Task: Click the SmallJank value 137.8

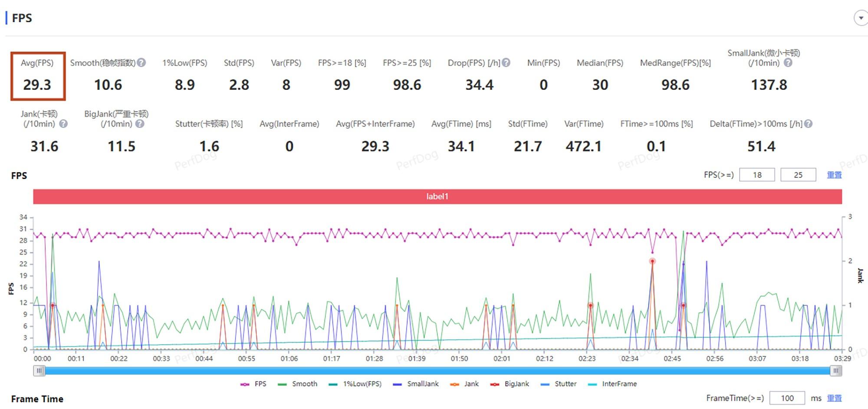Action: 769,85
